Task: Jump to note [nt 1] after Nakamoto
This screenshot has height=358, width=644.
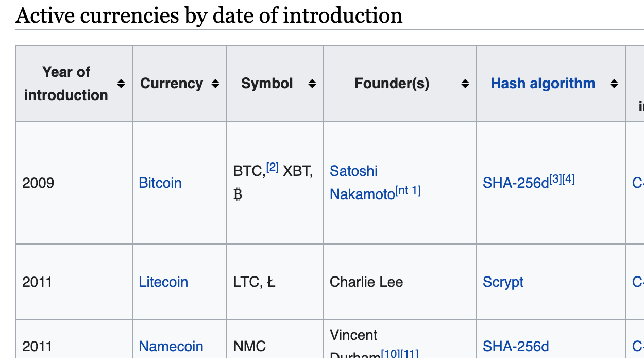Action: (408, 191)
